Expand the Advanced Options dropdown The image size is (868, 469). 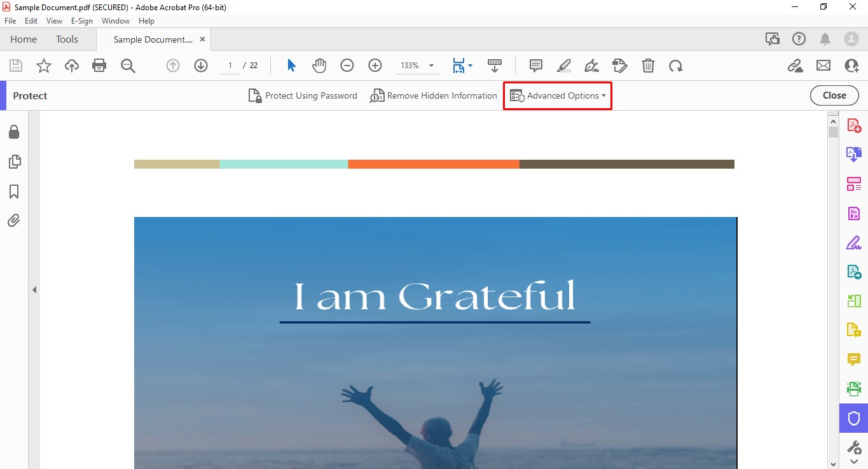pyautogui.click(x=558, y=95)
